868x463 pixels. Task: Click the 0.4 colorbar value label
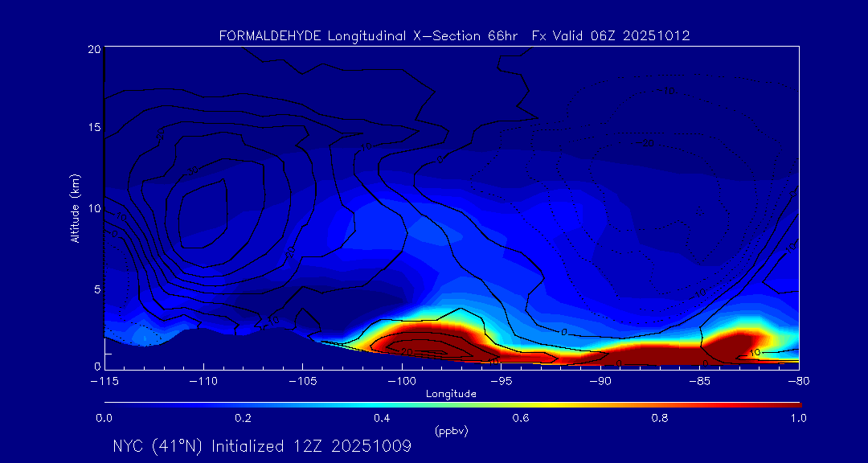tap(382, 418)
